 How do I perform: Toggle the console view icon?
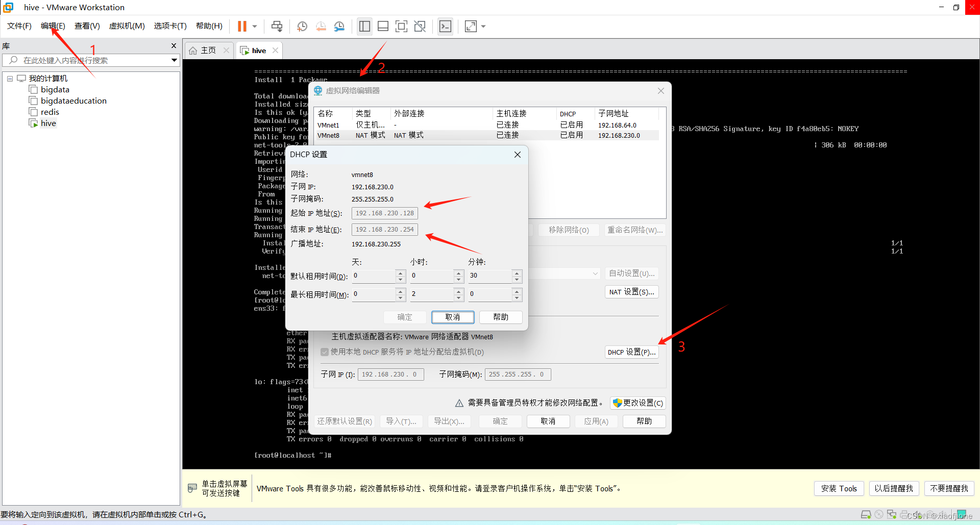[x=445, y=26]
